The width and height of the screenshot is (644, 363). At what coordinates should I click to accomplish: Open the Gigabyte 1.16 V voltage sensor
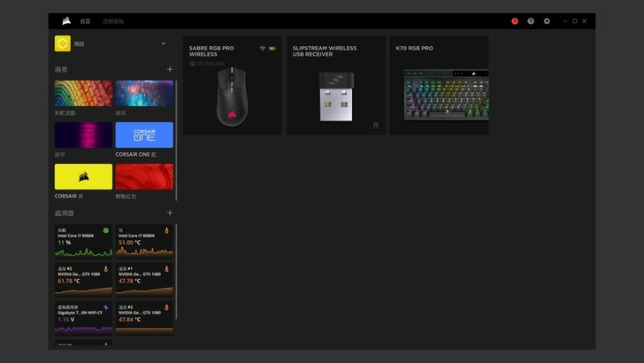pyautogui.click(x=83, y=318)
